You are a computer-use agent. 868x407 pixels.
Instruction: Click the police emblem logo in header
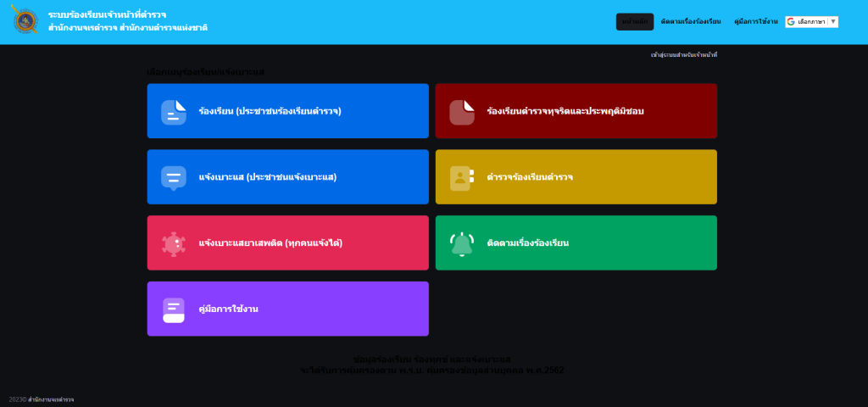(25, 20)
